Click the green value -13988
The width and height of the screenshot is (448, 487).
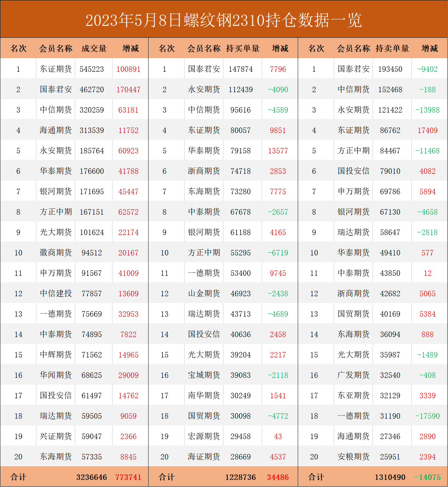[x=428, y=110]
